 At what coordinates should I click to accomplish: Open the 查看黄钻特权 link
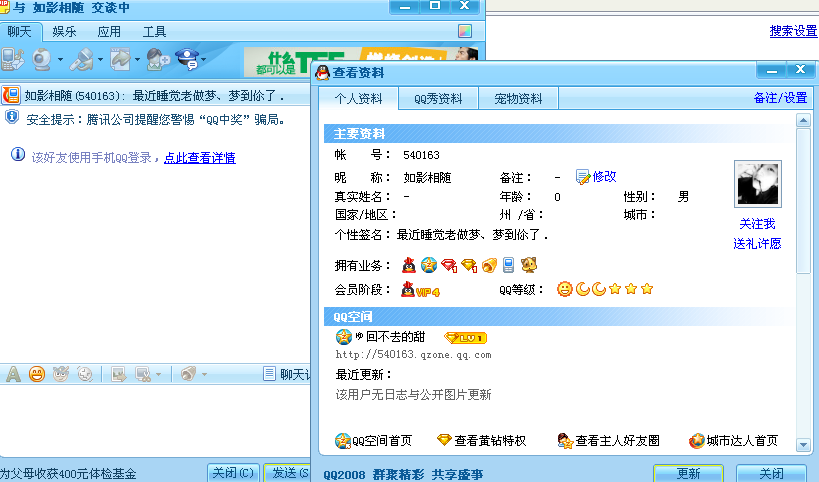pyautogui.click(x=482, y=441)
